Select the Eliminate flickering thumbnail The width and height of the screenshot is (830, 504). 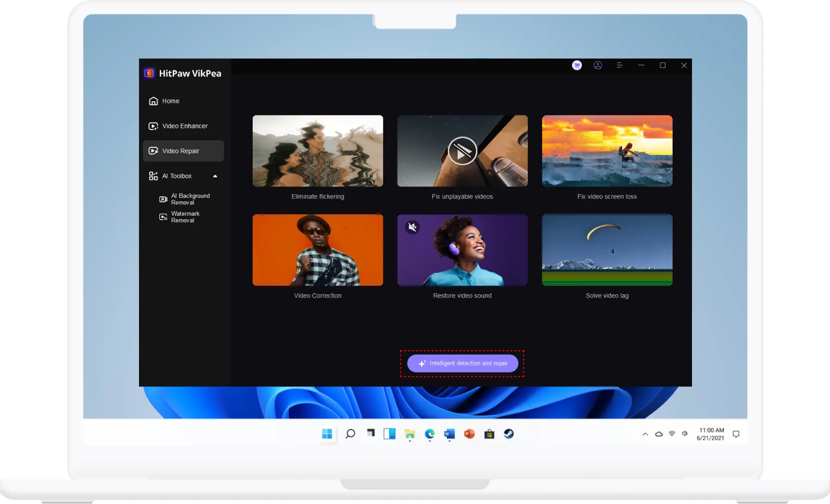coord(318,151)
